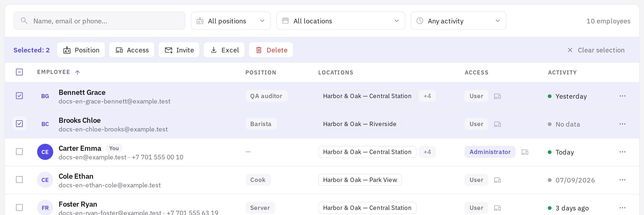
Task: Toggle the select-all header checkbox
Action: 19,72
